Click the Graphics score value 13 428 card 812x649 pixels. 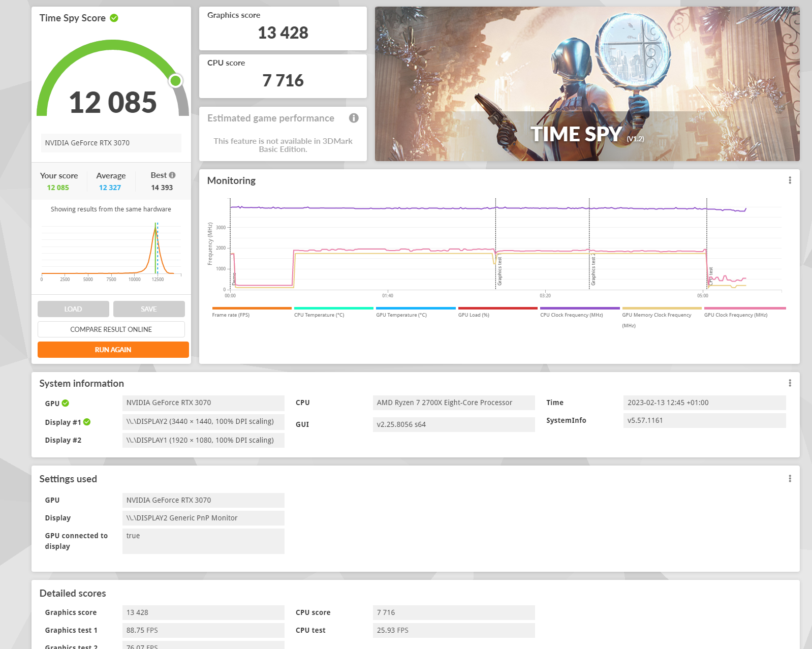(x=283, y=28)
